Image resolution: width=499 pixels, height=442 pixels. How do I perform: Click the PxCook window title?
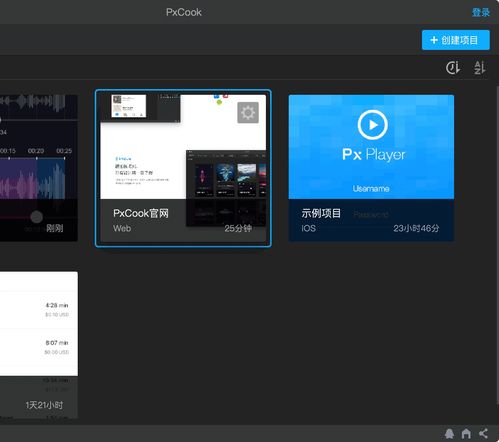[184, 12]
